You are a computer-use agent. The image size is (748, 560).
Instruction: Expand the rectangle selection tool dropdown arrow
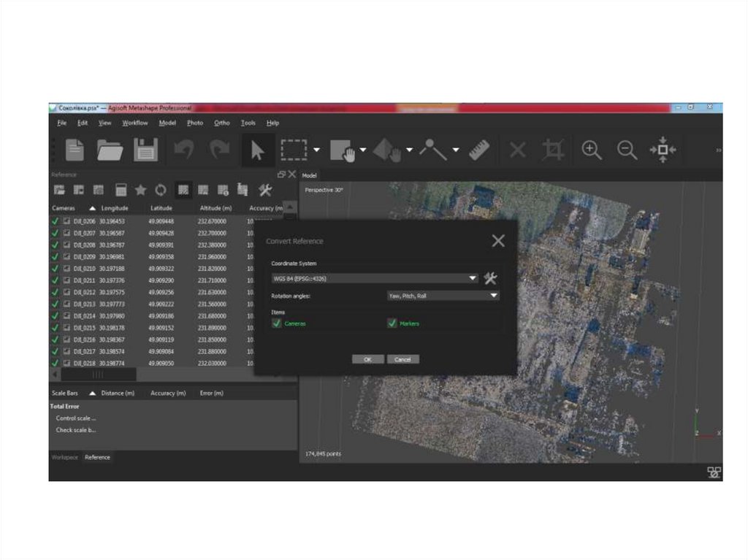point(317,150)
